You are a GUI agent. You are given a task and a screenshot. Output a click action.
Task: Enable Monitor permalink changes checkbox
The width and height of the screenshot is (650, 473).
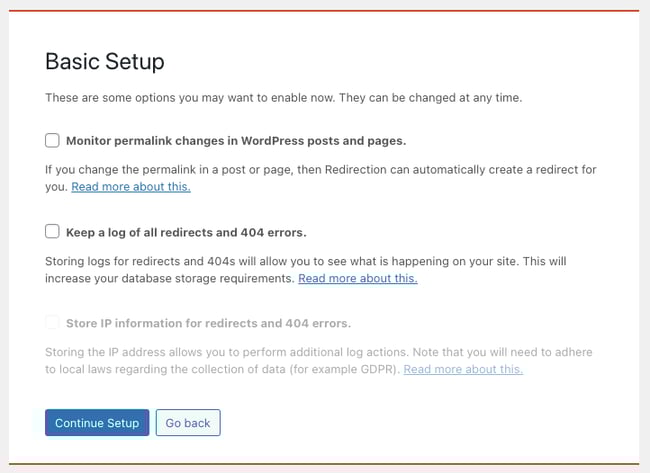(53, 140)
